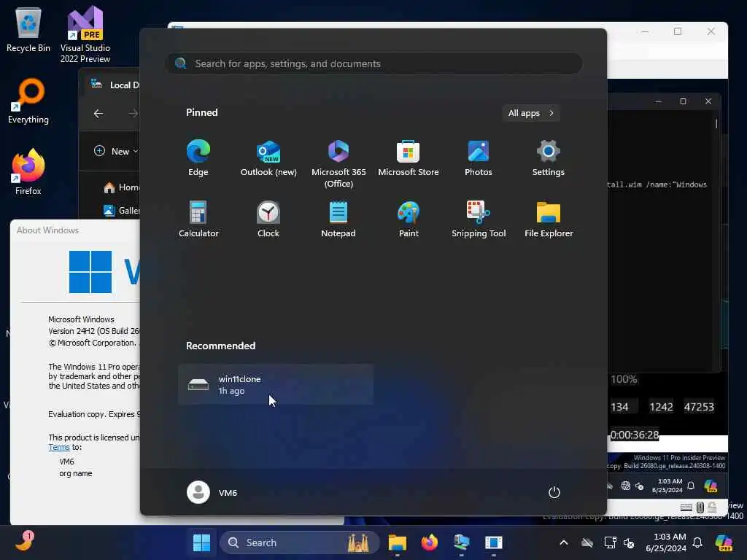Open the Snipping Tool app
The image size is (747, 560).
coord(479,219)
